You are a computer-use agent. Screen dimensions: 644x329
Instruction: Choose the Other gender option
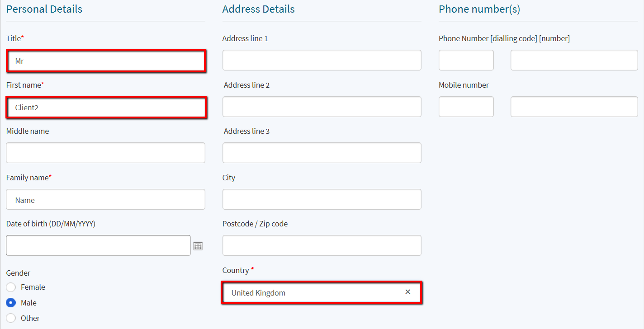point(11,318)
